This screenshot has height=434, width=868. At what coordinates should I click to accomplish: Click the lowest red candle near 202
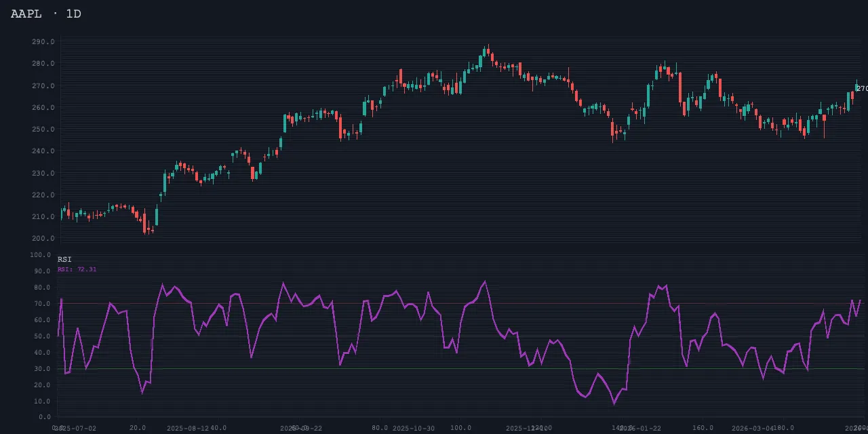tap(145, 224)
